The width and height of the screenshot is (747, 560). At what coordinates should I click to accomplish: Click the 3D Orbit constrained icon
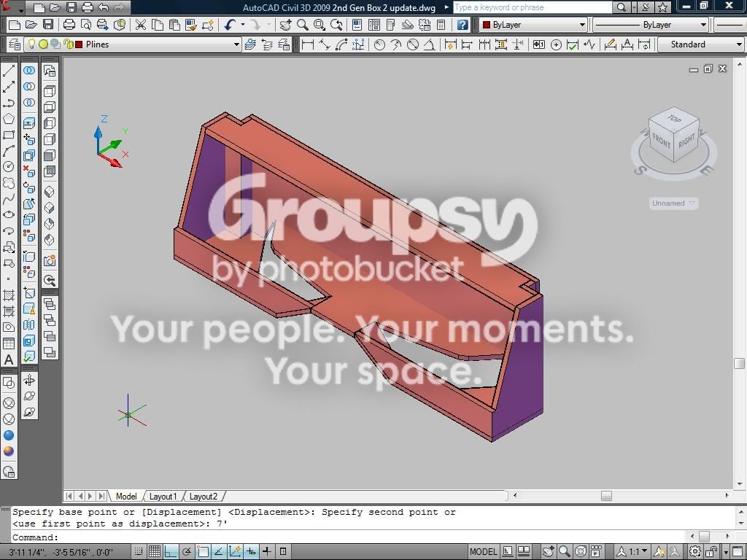tap(29, 380)
